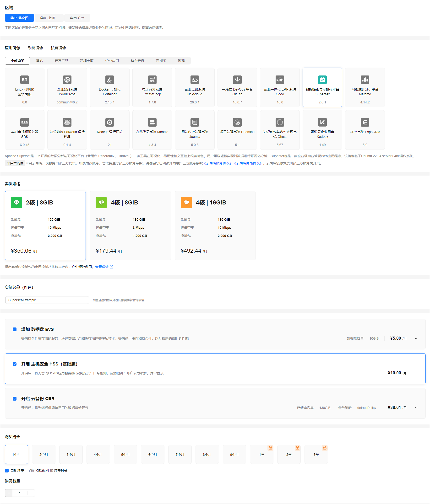Filter images by 建站 scenario
This screenshot has height=504, width=430.
[x=39, y=61]
